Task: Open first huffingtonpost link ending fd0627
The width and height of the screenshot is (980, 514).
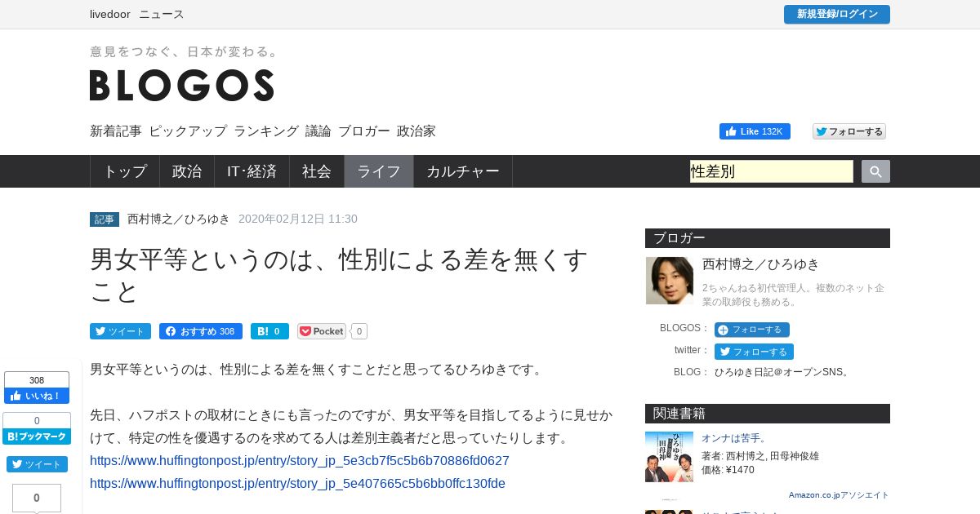Action: click(300, 460)
